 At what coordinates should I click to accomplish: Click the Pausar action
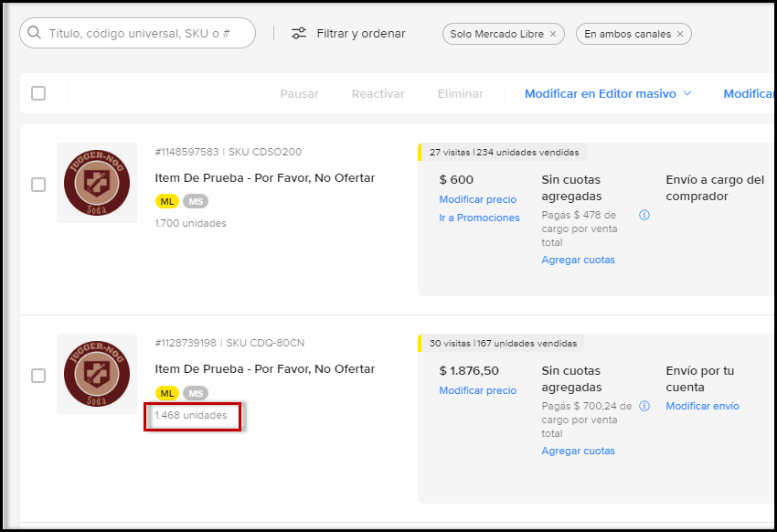[x=299, y=93]
